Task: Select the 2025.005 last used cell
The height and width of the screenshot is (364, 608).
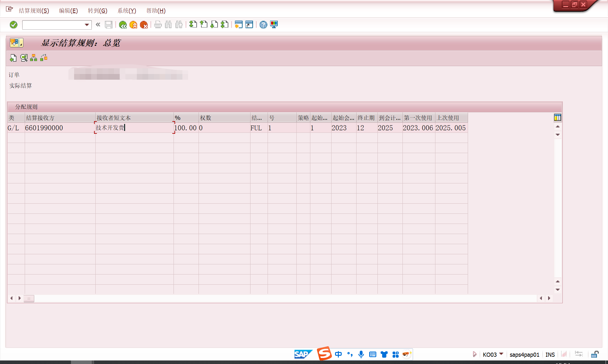Action: [x=451, y=128]
